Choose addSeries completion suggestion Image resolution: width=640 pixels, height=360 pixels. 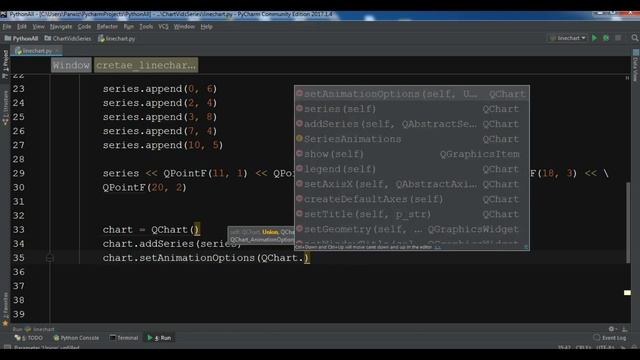point(412,124)
